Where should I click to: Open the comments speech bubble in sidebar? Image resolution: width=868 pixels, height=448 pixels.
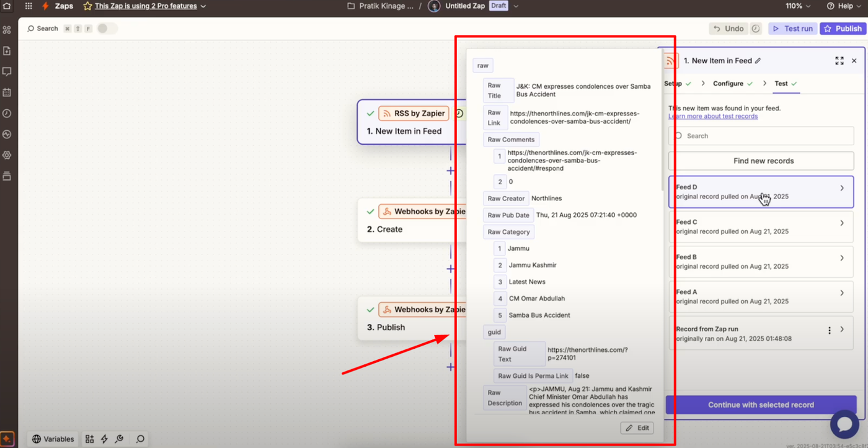pyautogui.click(x=7, y=72)
